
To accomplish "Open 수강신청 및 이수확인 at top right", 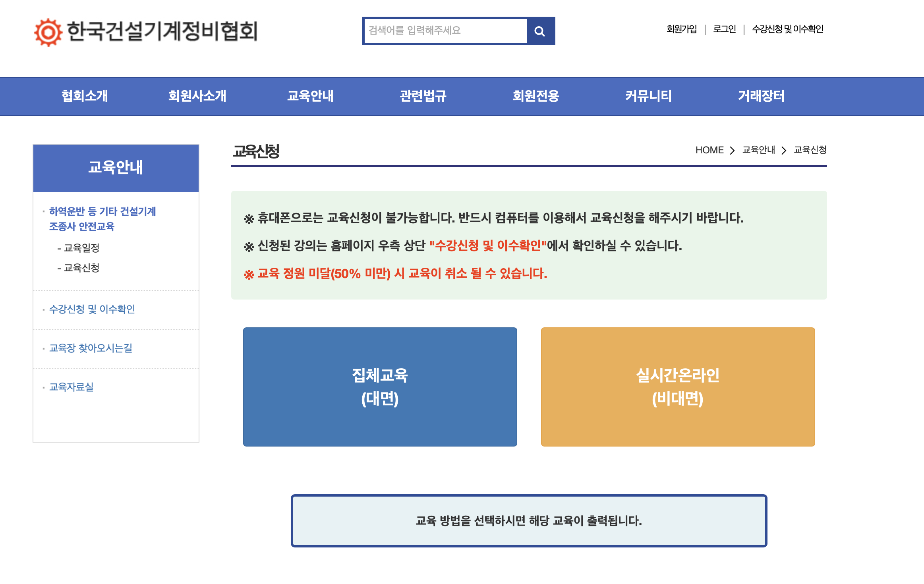I will tap(788, 29).
